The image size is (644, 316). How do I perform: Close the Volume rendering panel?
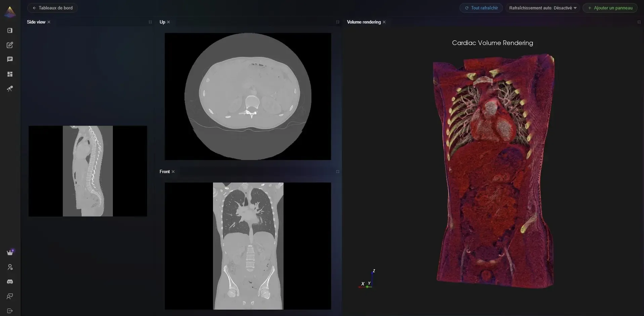click(x=384, y=22)
